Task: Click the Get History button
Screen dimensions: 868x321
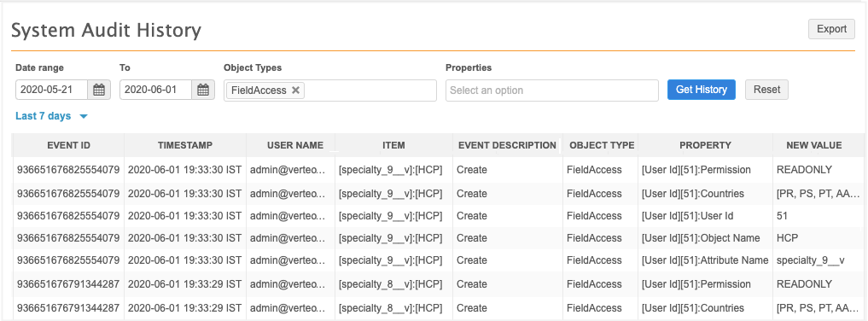Action: [702, 90]
